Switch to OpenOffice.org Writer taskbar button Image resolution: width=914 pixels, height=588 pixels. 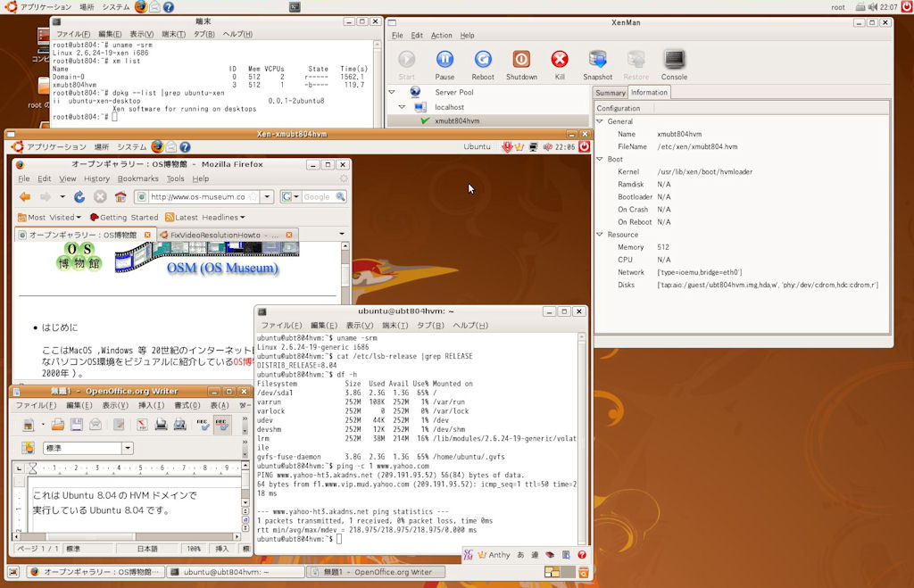[376, 572]
